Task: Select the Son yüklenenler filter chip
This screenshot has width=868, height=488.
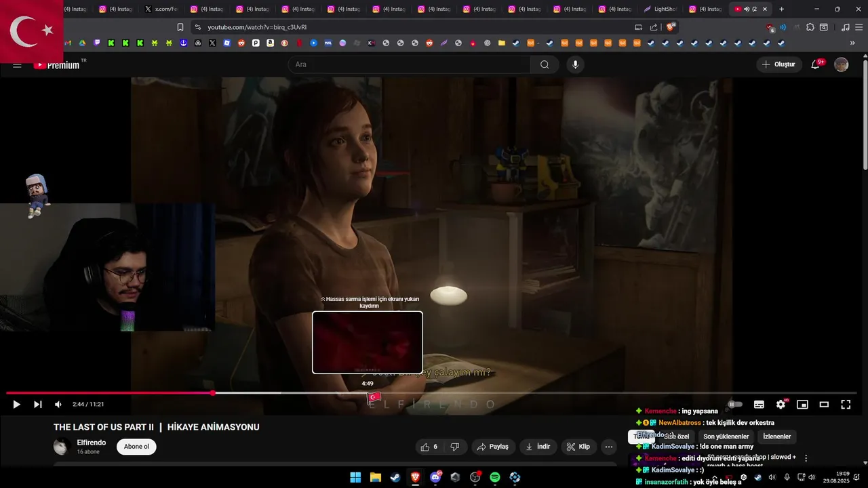Action: click(726, 436)
